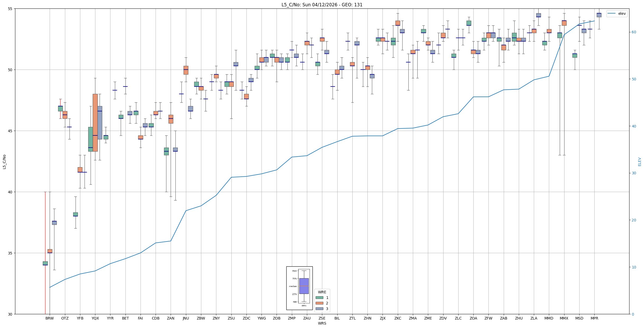Click the WRE legend title
Image resolution: width=644 pixels, height=328 pixels.
[x=322, y=292]
